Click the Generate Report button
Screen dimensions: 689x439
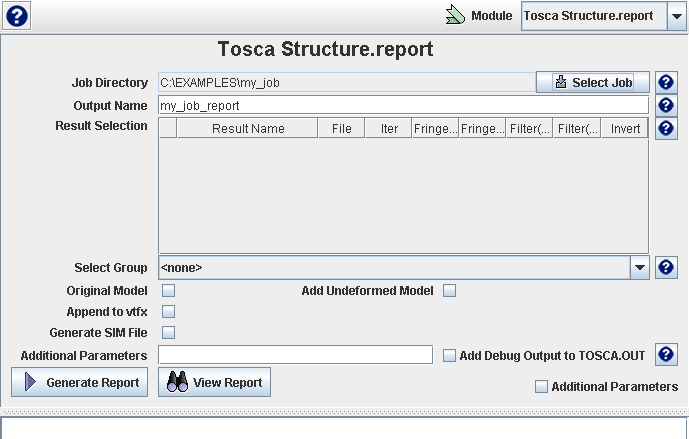point(80,382)
